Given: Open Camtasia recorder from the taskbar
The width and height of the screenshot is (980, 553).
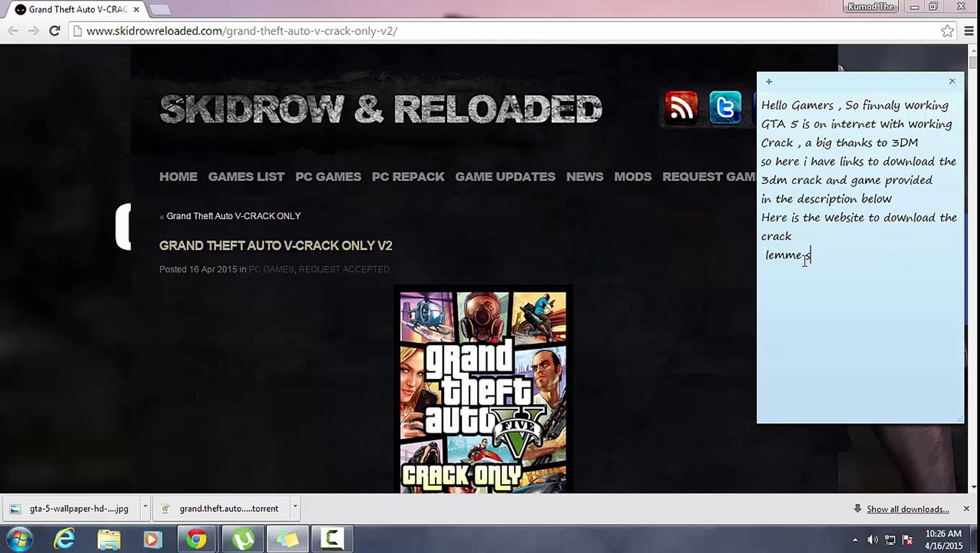Looking at the screenshot, I should pos(332,539).
